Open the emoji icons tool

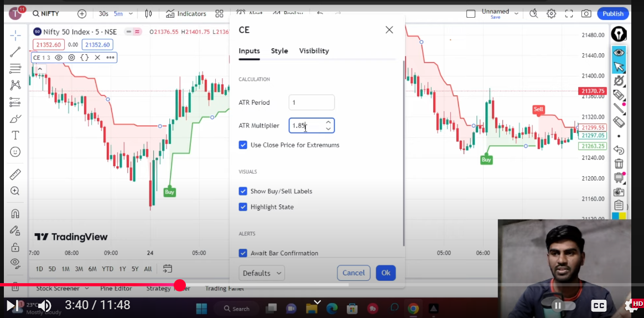pyautogui.click(x=15, y=152)
